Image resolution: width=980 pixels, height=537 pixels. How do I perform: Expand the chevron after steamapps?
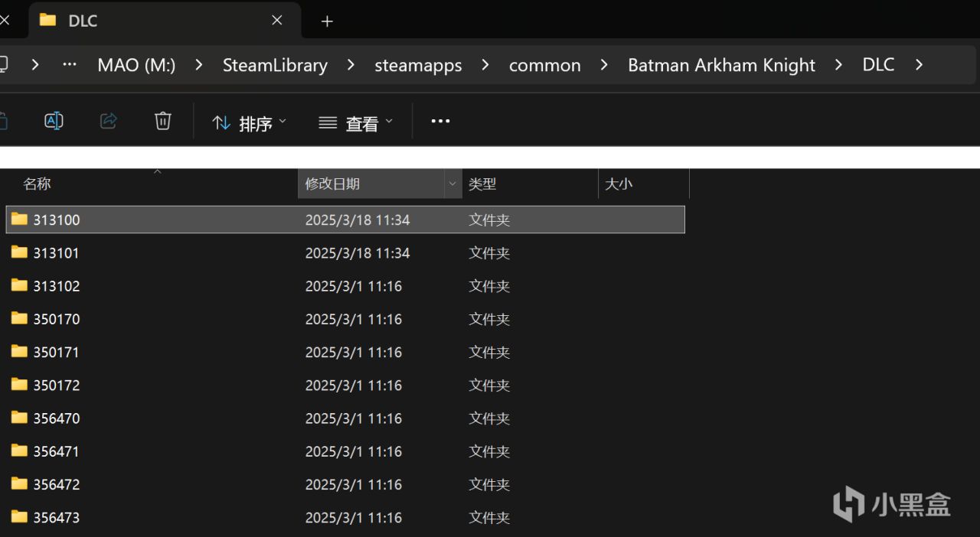click(x=485, y=65)
